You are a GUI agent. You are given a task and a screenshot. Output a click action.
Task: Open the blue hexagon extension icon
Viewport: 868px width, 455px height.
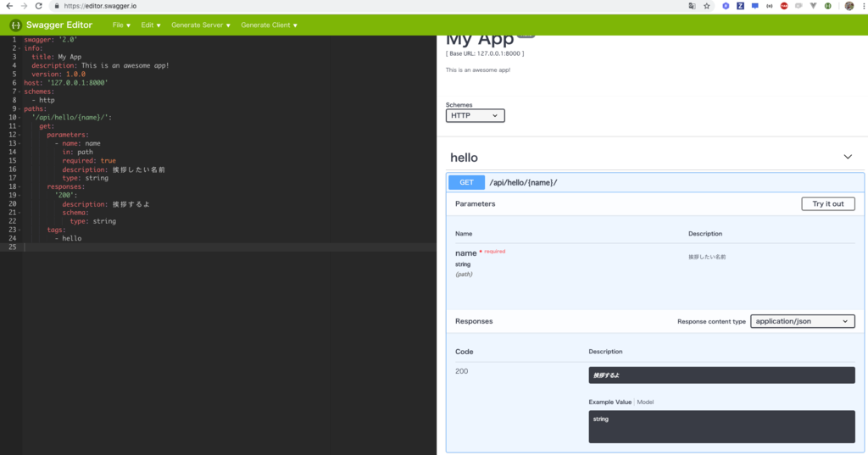[726, 6]
